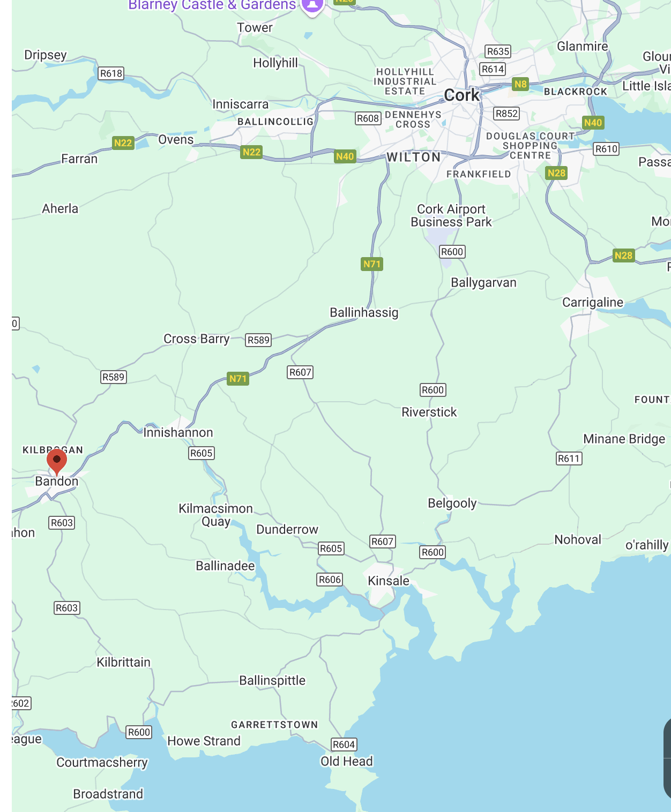This screenshot has width=671, height=812.
Task: Select the Courtmacsherry label
Action: tap(102, 763)
